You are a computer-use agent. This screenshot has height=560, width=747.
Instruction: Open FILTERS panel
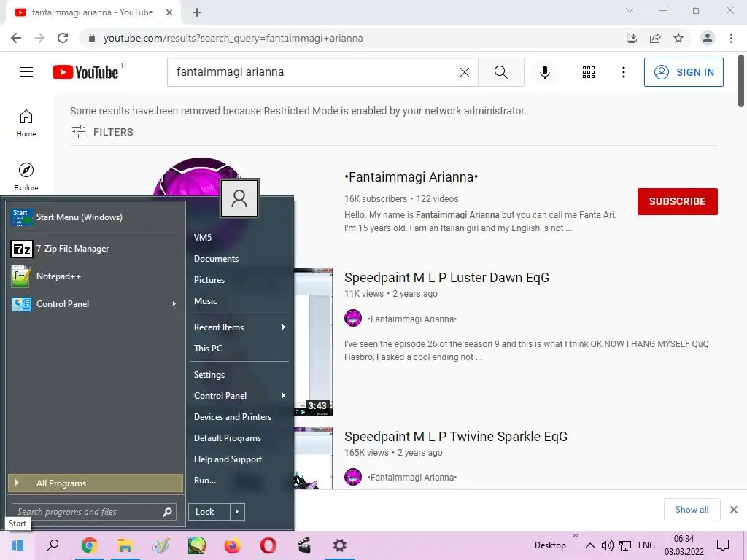tap(102, 132)
